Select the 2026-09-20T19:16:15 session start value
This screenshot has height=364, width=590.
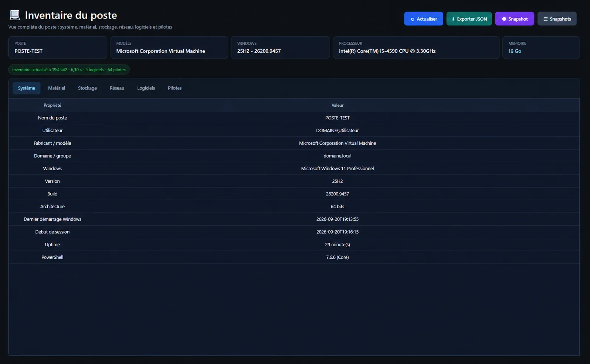pos(338,232)
